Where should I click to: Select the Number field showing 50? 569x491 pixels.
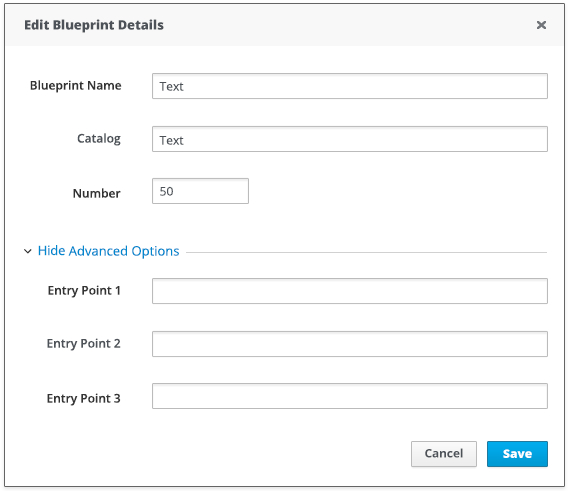click(200, 191)
